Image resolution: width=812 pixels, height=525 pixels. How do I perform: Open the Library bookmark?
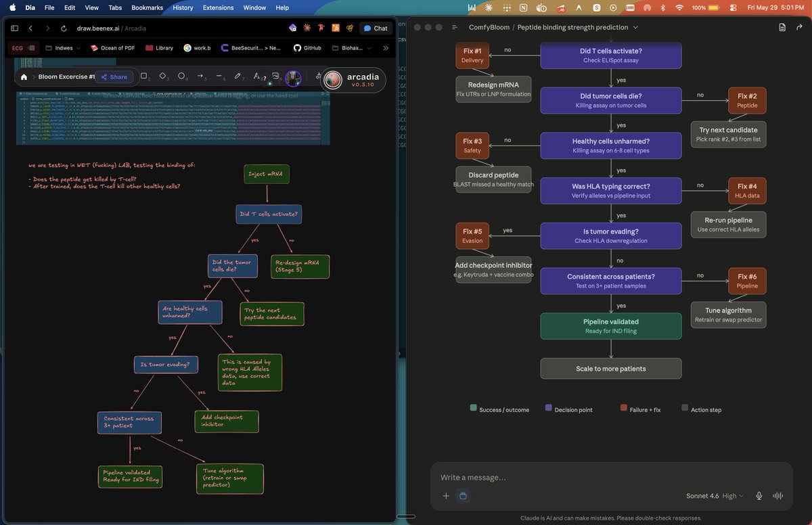click(159, 48)
